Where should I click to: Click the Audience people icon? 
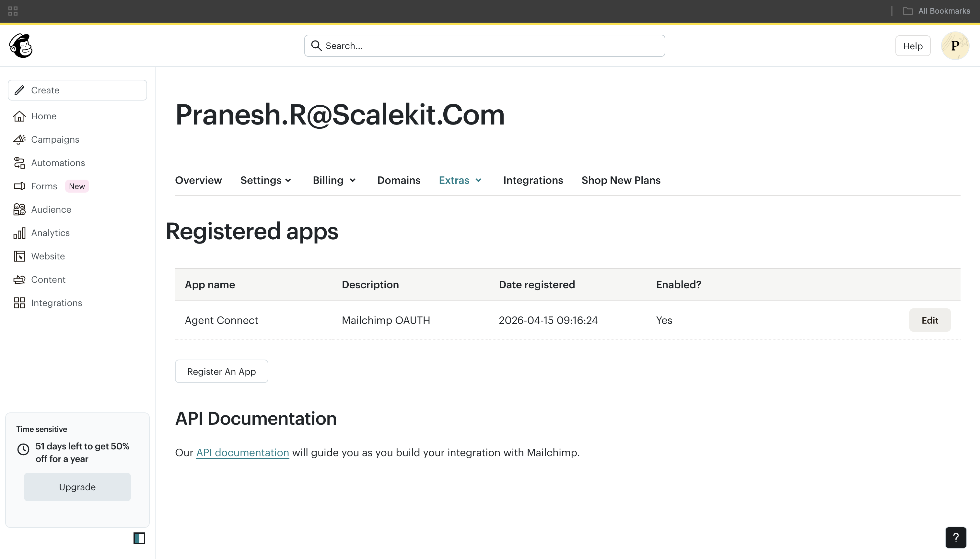(19, 209)
